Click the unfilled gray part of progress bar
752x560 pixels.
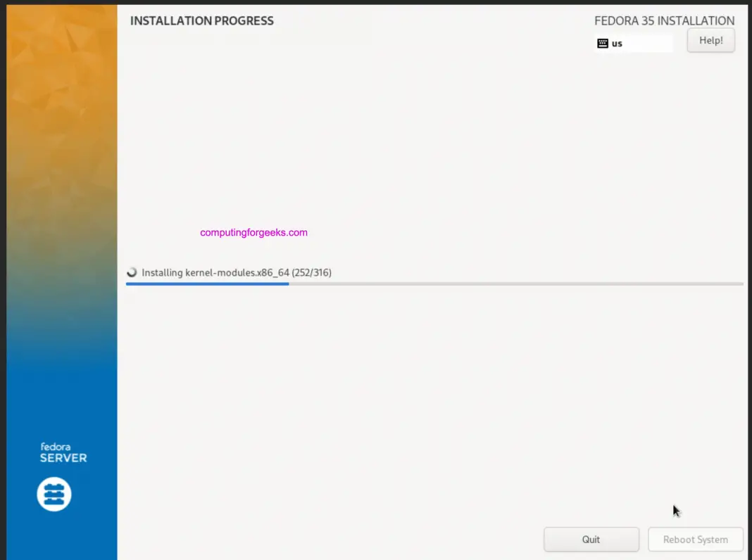click(514, 284)
